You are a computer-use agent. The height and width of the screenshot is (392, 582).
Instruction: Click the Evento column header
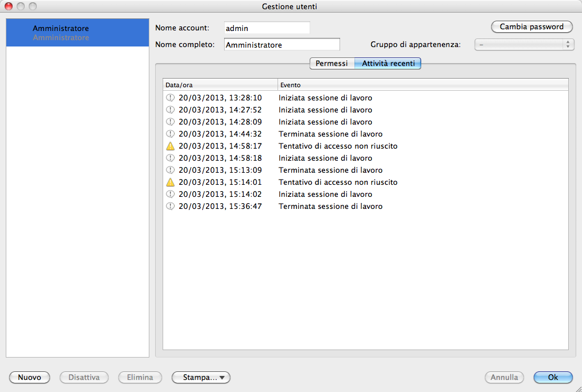point(422,85)
